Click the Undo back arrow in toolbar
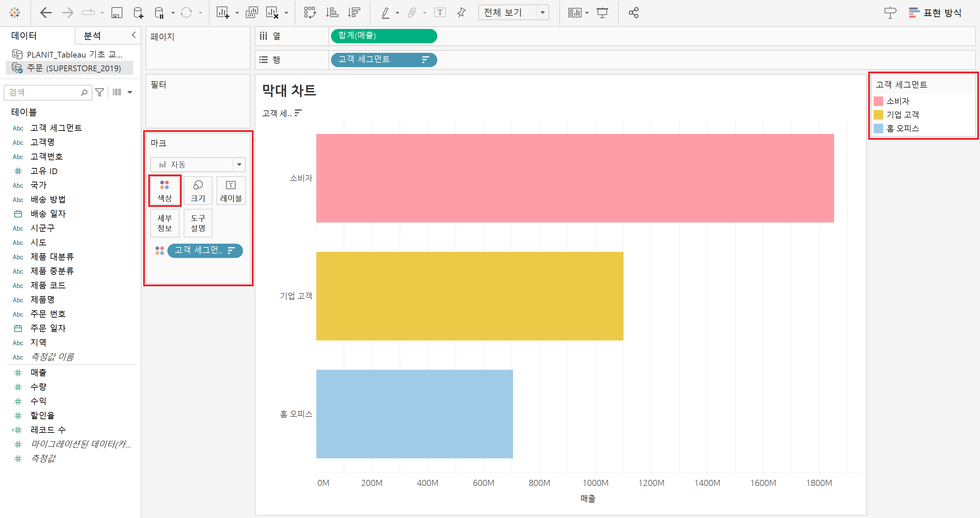This screenshot has height=518, width=980. 46,13
